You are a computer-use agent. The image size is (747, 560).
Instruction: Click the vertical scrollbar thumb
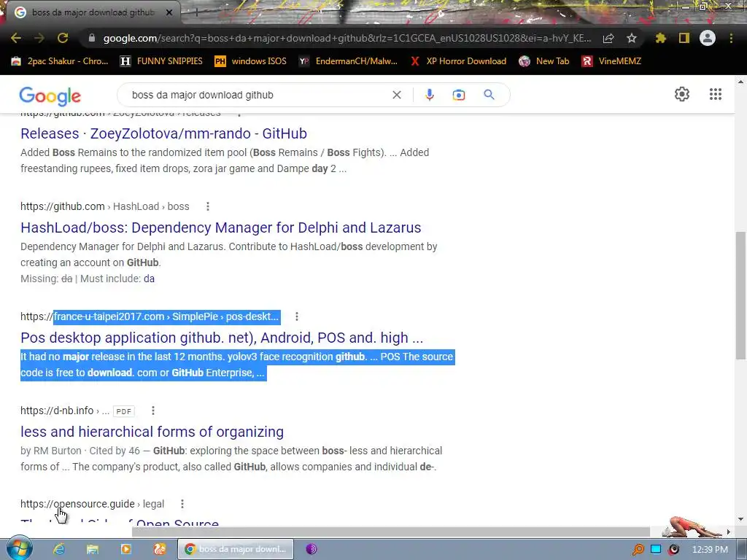coord(740,295)
